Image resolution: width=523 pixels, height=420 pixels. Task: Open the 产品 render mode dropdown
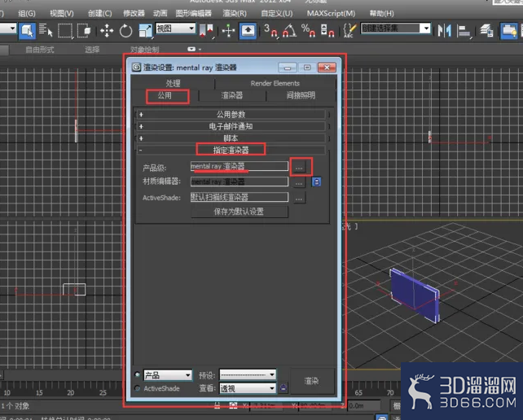tap(168, 375)
